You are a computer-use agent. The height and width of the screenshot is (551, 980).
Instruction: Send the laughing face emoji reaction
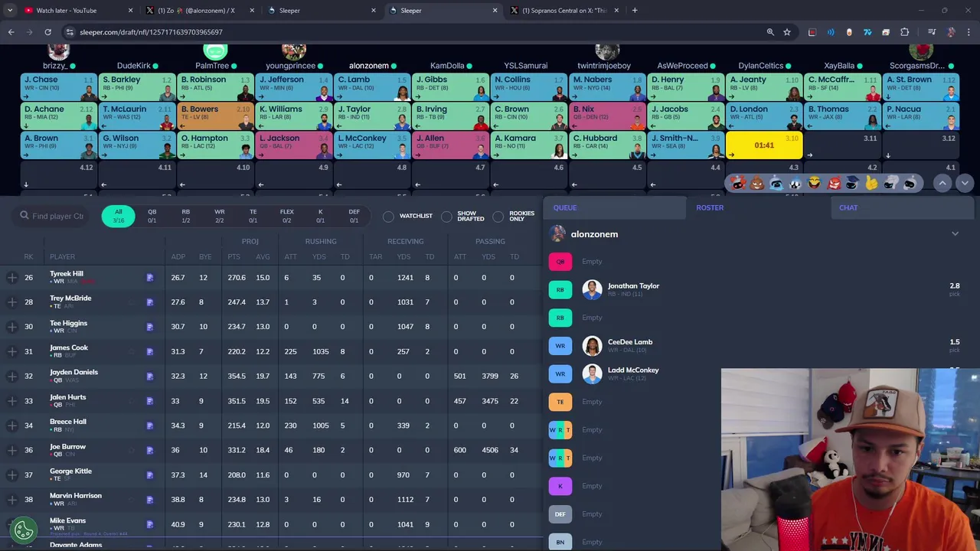pyautogui.click(x=814, y=183)
